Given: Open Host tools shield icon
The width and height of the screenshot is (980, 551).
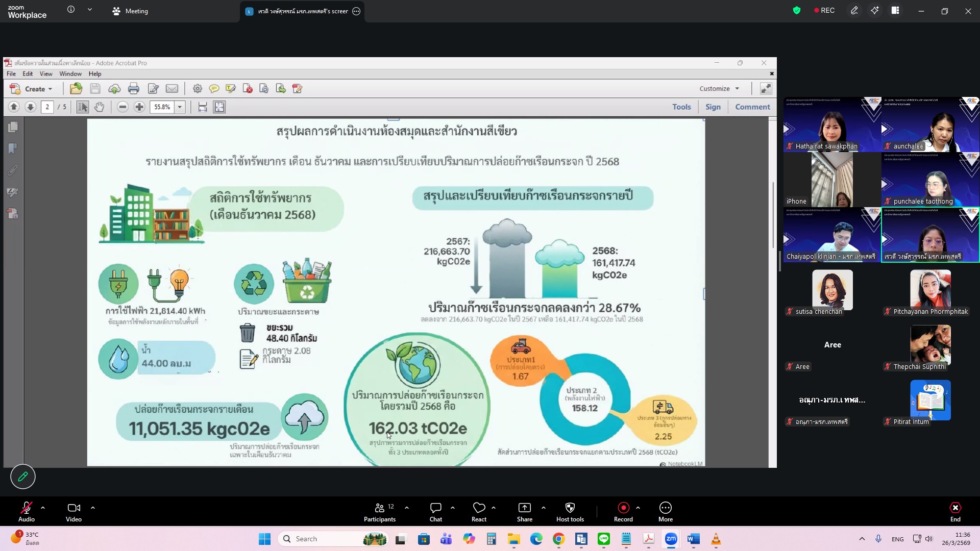Looking at the screenshot, I should coord(570,511).
